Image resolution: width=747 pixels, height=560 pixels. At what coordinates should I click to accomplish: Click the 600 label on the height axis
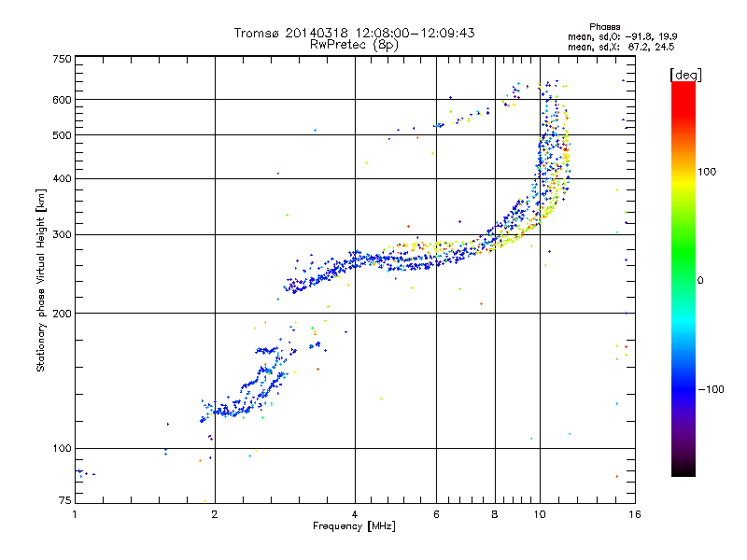(x=62, y=100)
